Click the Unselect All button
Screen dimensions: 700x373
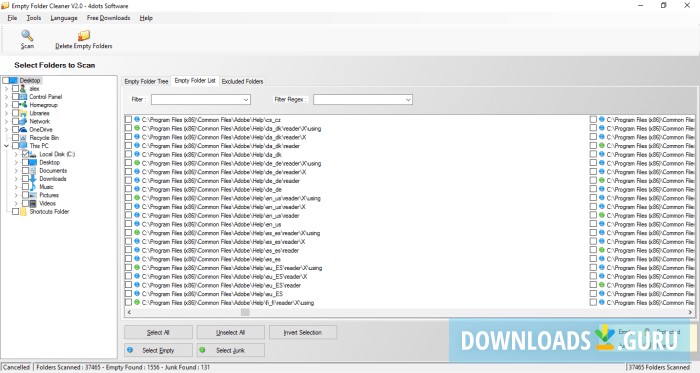tap(230, 332)
